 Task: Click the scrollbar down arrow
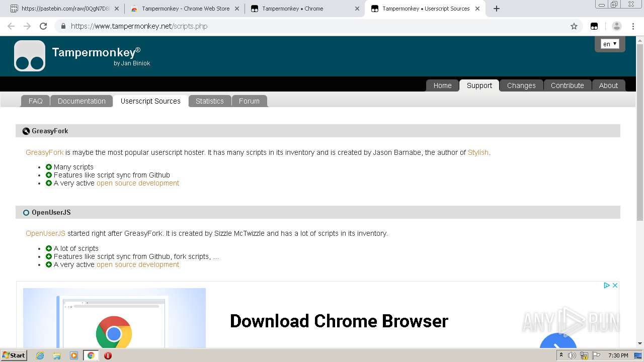[x=640, y=343]
